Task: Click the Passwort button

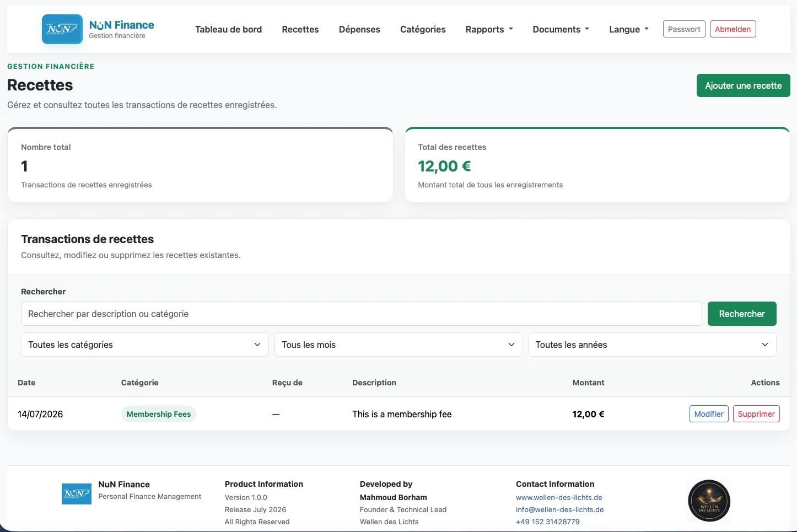Action: pyautogui.click(x=684, y=29)
